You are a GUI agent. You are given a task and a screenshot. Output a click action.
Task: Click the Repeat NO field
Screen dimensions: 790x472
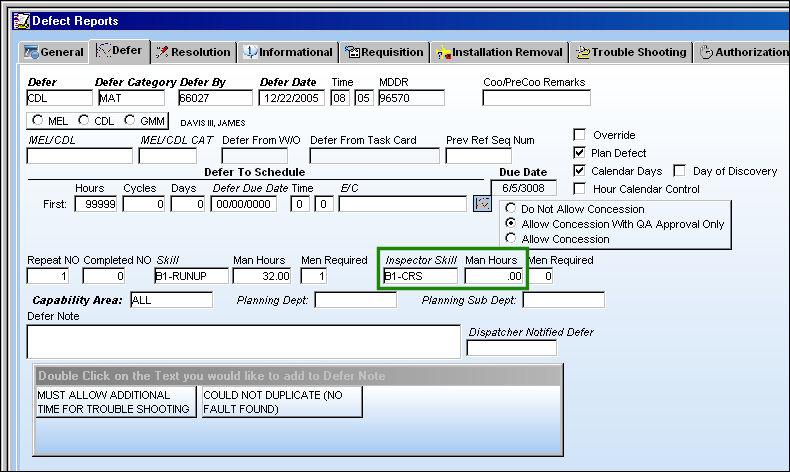48,276
